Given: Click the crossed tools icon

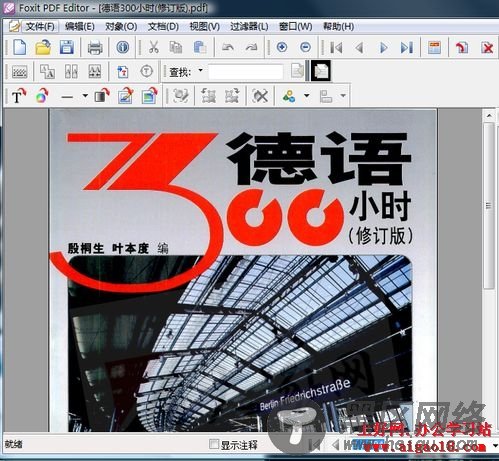Looking at the screenshot, I should [260, 96].
